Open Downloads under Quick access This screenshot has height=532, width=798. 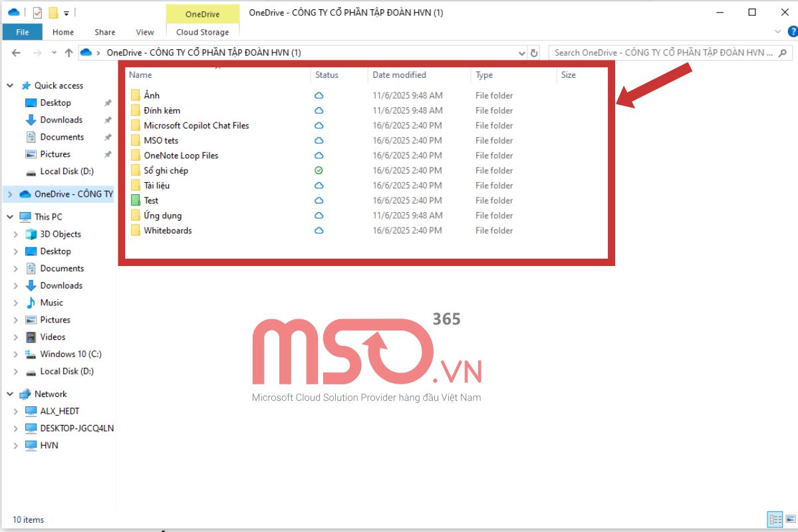(61, 120)
